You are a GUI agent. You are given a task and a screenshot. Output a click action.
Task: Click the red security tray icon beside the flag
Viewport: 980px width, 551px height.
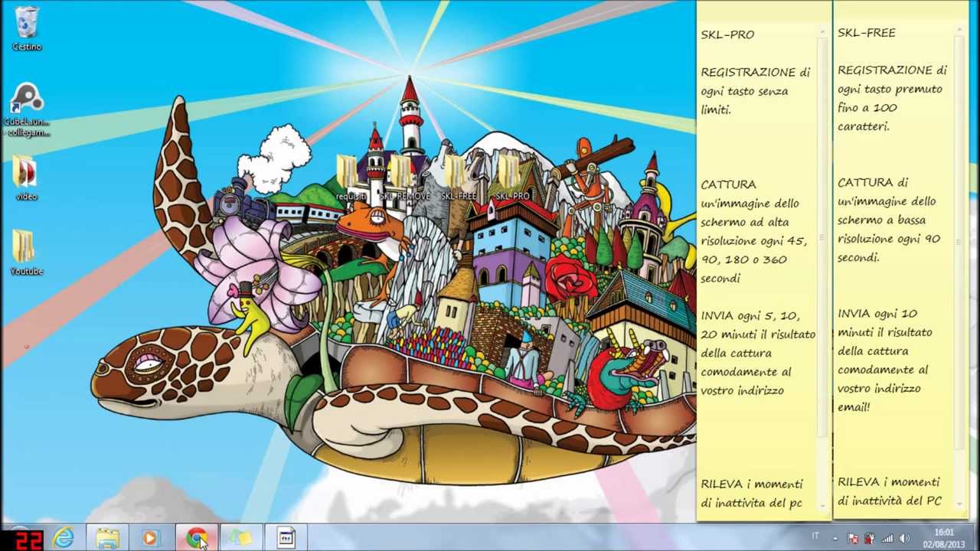pyautogui.click(x=870, y=538)
